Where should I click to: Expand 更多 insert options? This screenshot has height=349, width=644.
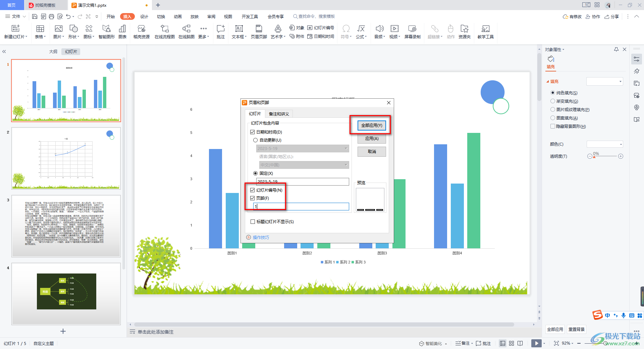(204, 32)
